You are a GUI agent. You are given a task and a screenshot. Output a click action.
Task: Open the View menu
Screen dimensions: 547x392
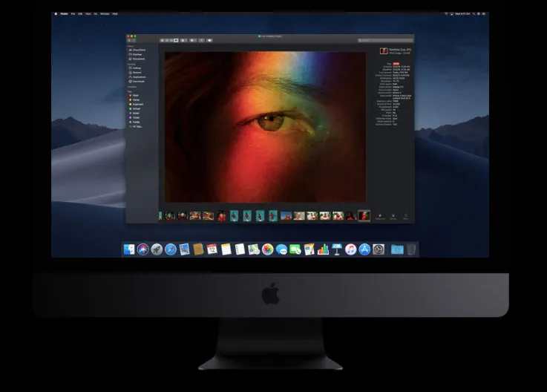(88, 14)
